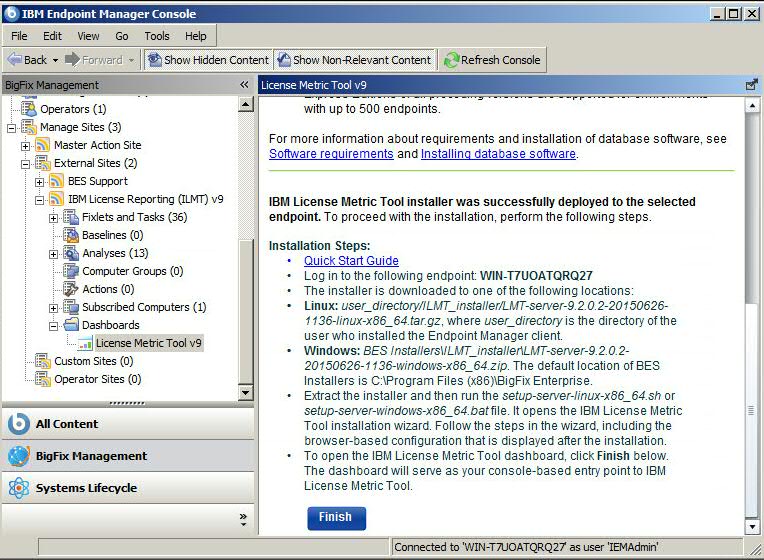Show more domain buttons chevron

(x=243, y=519)
